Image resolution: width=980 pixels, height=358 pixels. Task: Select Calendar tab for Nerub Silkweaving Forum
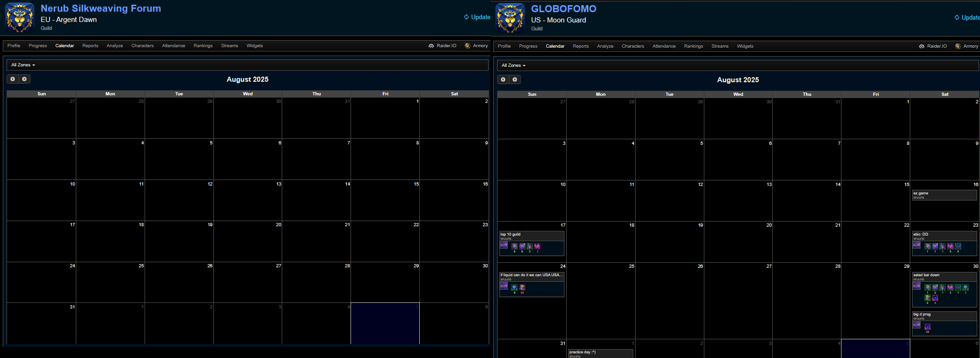coord(65,46)
